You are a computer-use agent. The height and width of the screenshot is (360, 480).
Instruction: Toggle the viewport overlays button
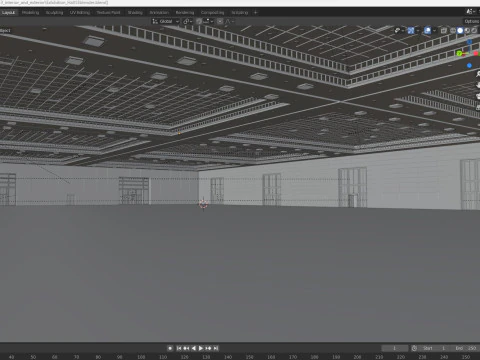tap(427, 31)
